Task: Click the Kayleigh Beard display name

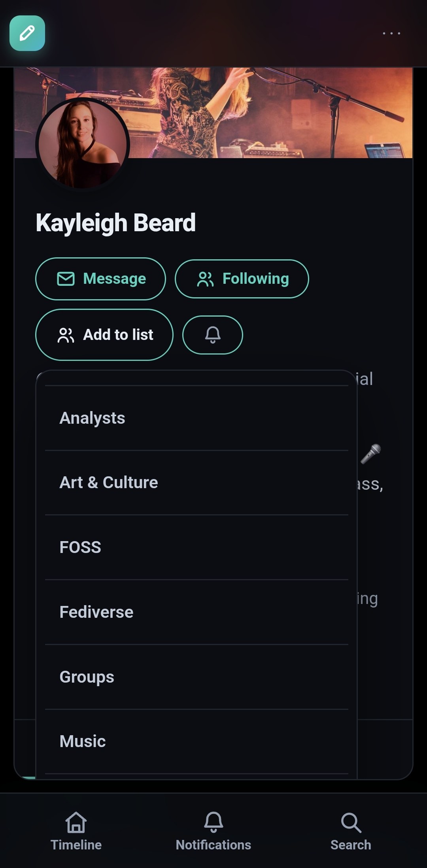Action: coord(115,223)
